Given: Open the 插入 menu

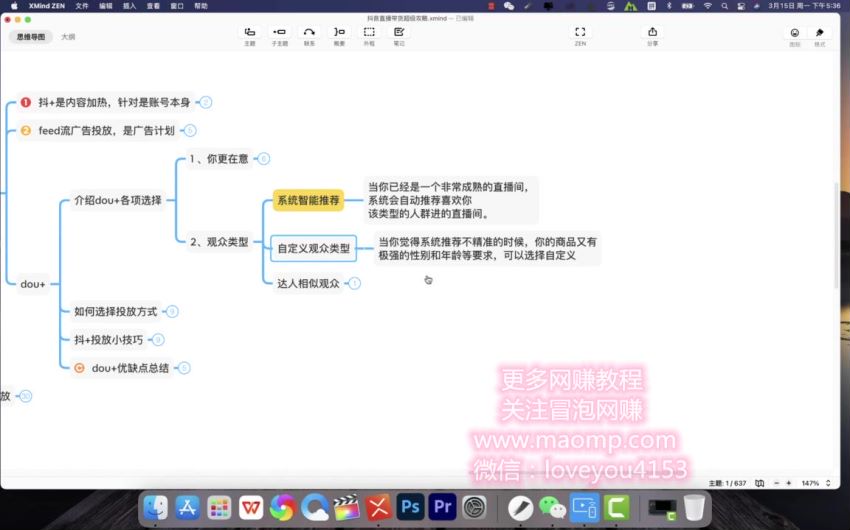Looking at the screenshot, I should click(130, 6).
